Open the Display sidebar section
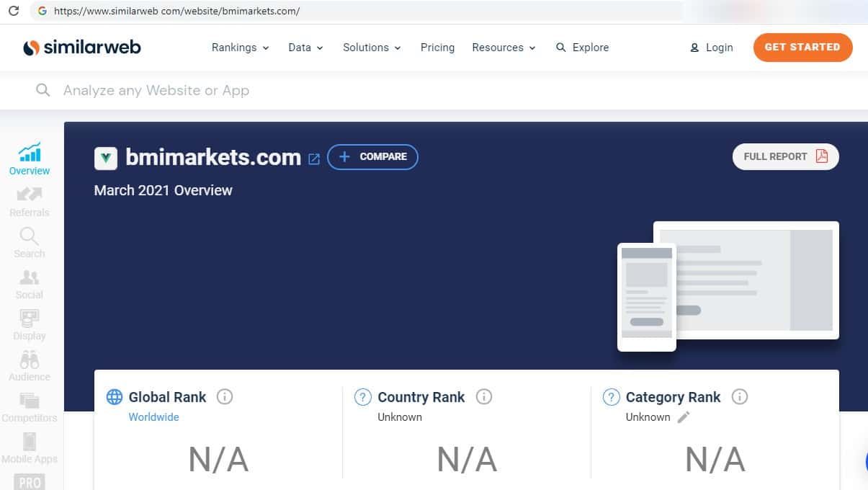868x490 pixels. pyautogui.click(x=30, y=325)
